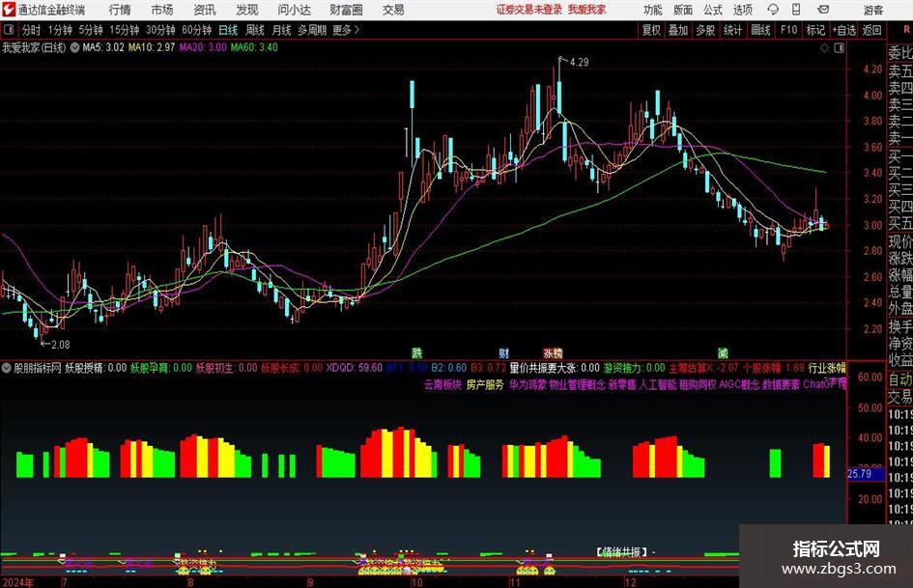Image resolution: width=913 pixels, height=588 pixels.
Task: Switch to 15分钟 period
Action: point(125,30)
